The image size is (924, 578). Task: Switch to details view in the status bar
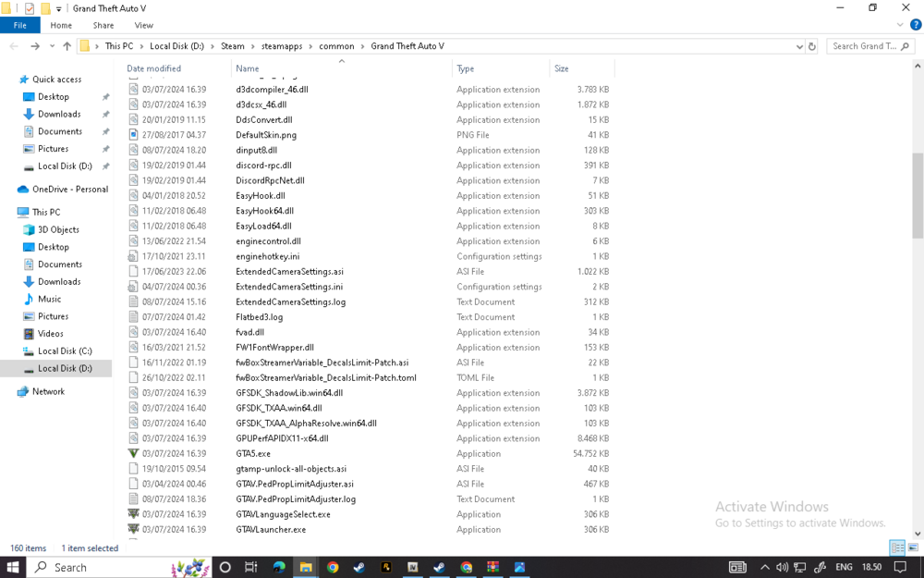pos(895,547)
